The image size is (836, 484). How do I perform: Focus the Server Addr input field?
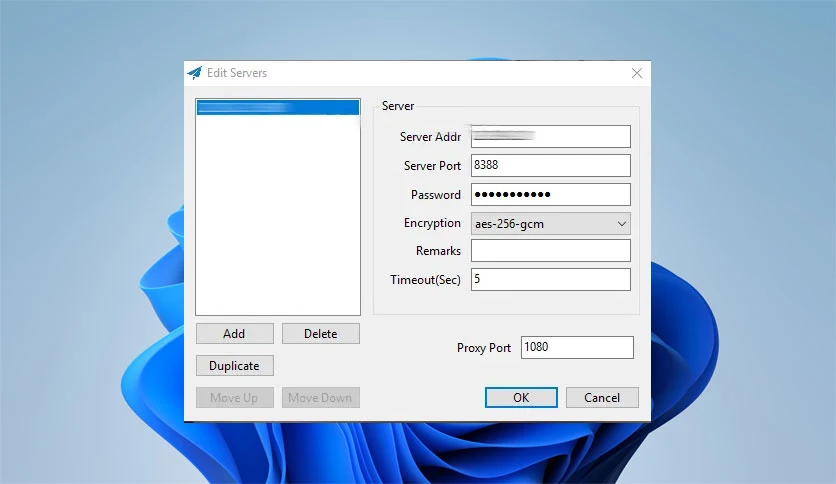pos(551,136)
